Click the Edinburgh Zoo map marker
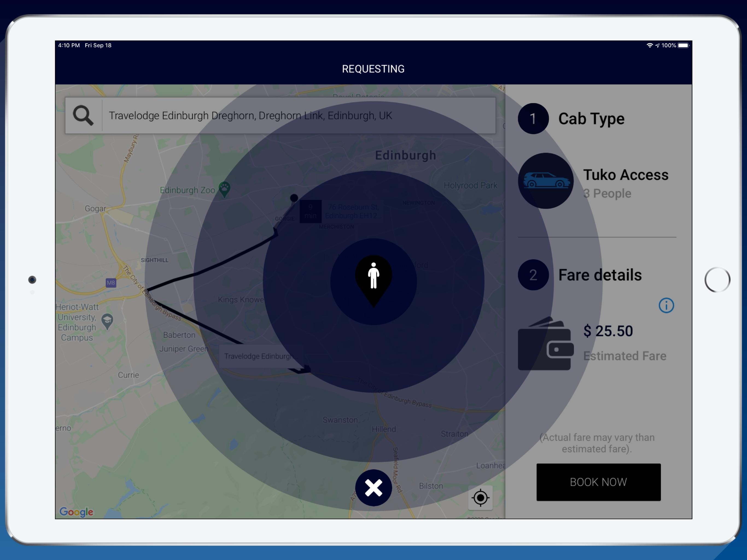 click(x=224, y=189)
